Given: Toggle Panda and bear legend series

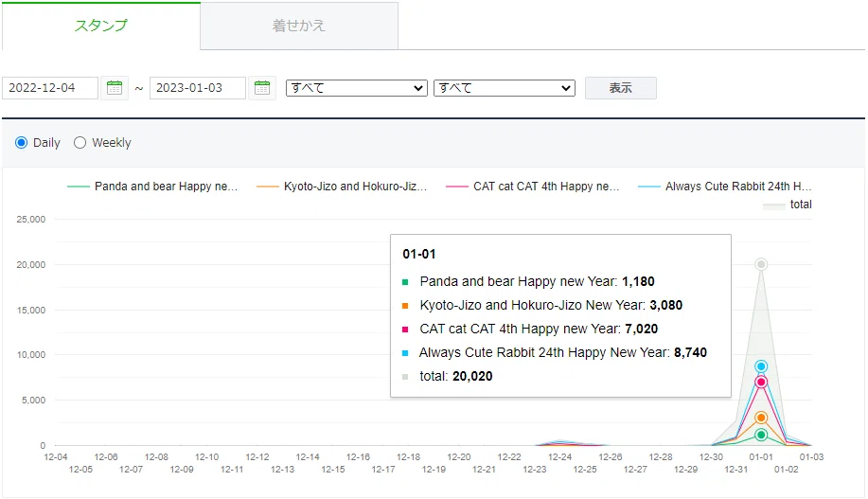Looking at the screenshot, I should click(x=152, y=187).
